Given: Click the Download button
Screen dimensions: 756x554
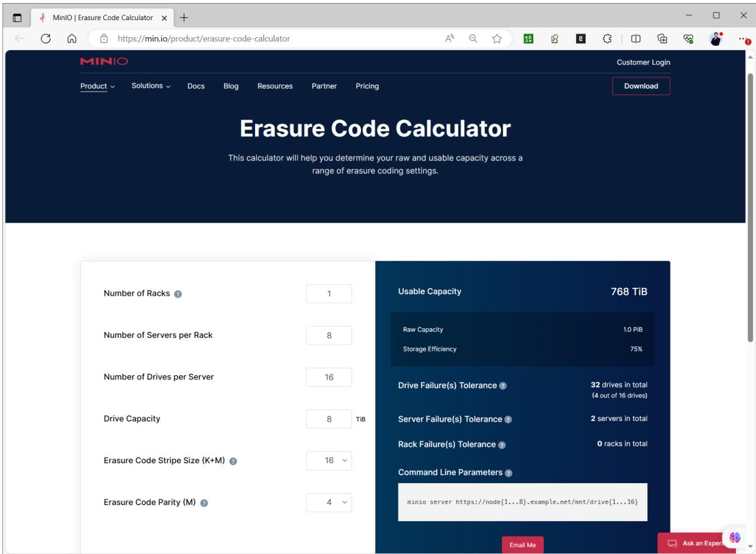Looking at the screenshot, I should click(x=641, y=86).
